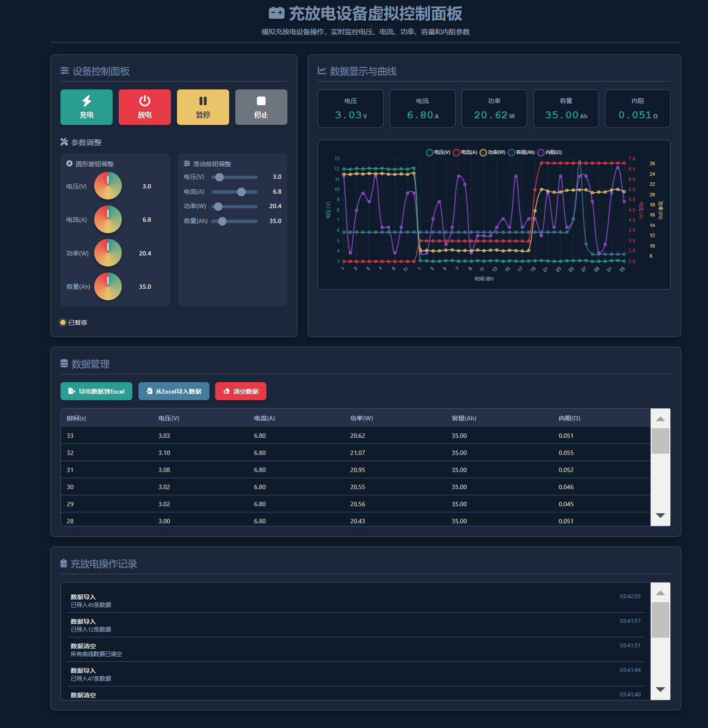This screenshot has height=728, width=708.
Task: Click the 电流(A) circular knob
Action: click(108, 220)
